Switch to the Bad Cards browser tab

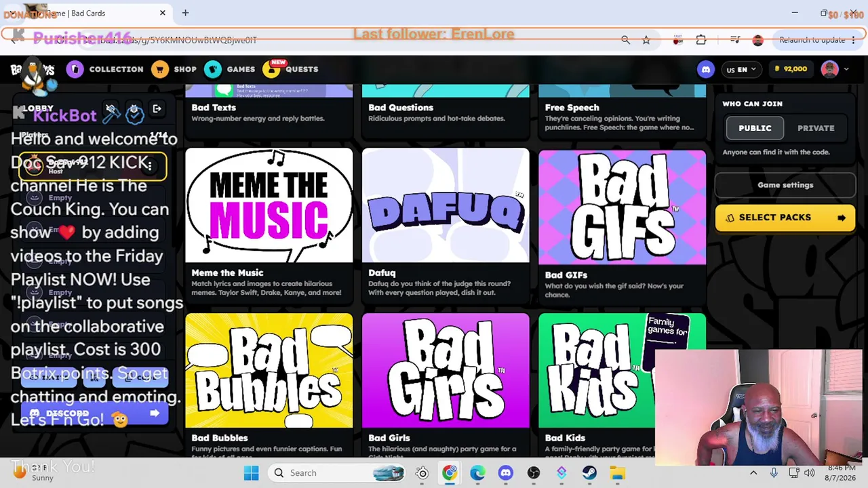(x=87, y=13)
